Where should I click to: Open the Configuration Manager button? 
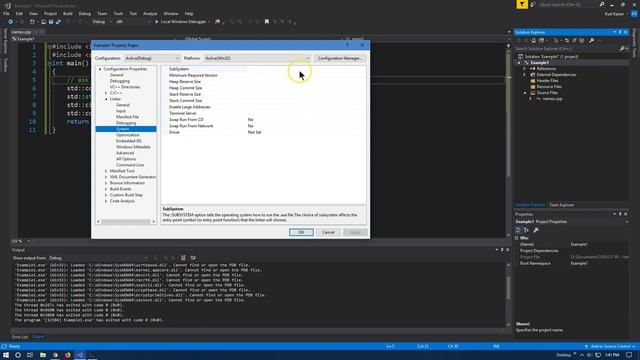click(340, 58)
